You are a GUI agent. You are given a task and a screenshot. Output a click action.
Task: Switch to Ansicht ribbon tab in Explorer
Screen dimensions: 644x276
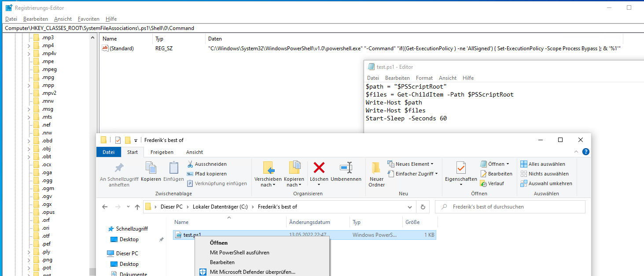coord(195,152)
